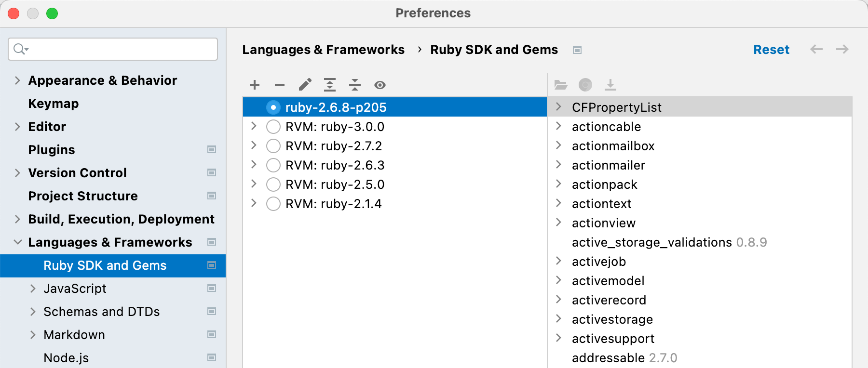Expand the activerecord gem
Viewport: 868px width, 368px height.
(x=559, y=300)
